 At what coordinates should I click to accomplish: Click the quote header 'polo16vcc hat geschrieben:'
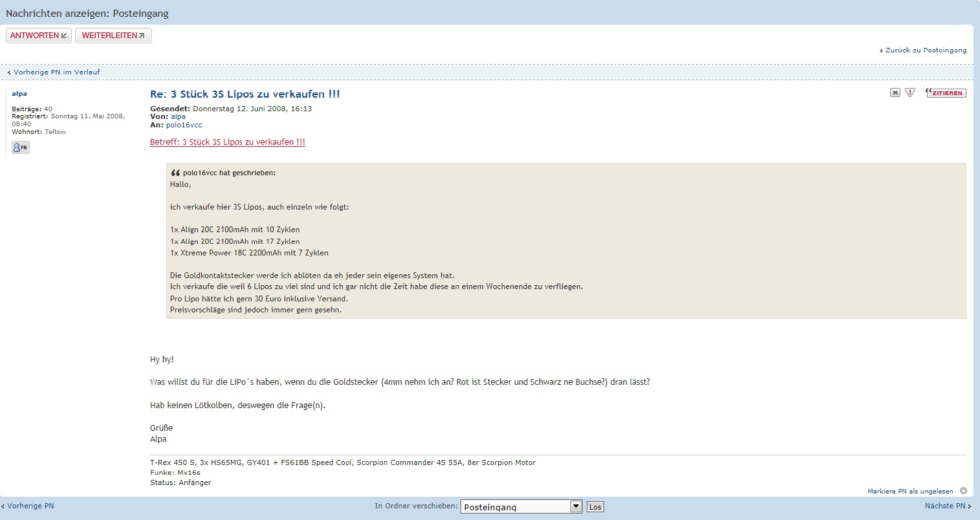coord(229,173)
